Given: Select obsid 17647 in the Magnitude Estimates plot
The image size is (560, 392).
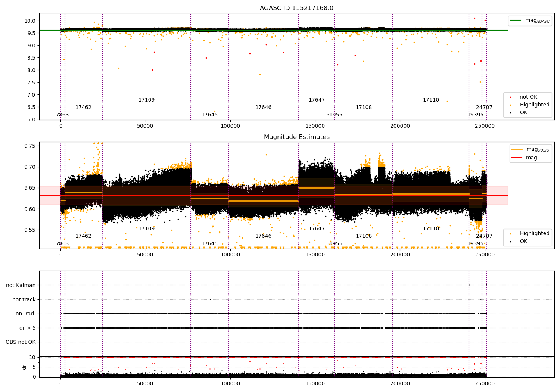Looking at the screenshot, I should [317, 229].
